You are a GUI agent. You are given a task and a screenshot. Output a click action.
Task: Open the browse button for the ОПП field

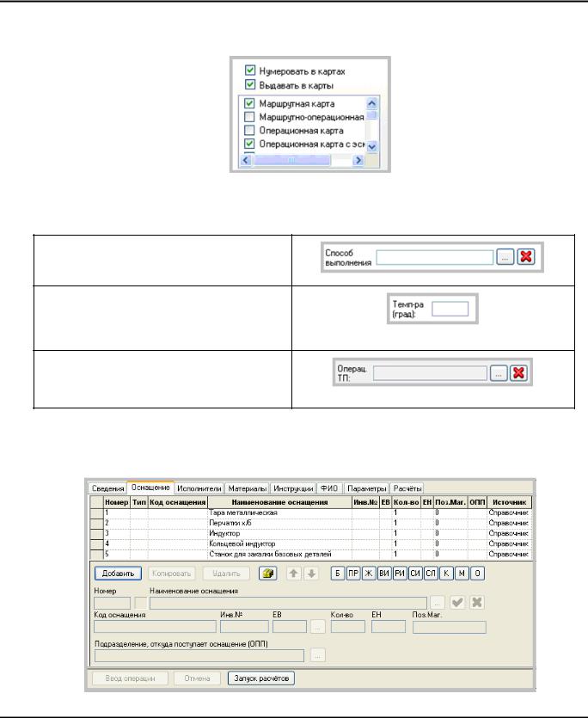(x=318, y=656)
